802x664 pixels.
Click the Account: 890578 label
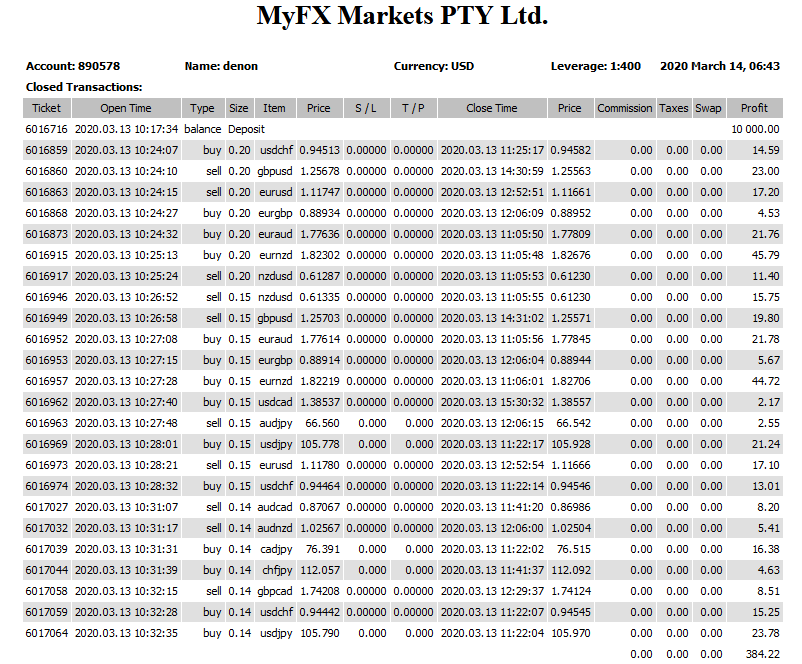coord(73,66)
